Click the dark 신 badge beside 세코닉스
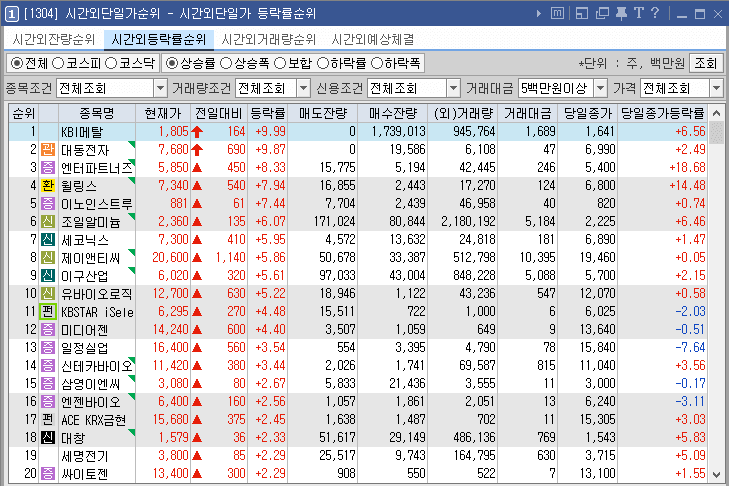The width and height of the screenshot is (729, 486). (48, 240)
